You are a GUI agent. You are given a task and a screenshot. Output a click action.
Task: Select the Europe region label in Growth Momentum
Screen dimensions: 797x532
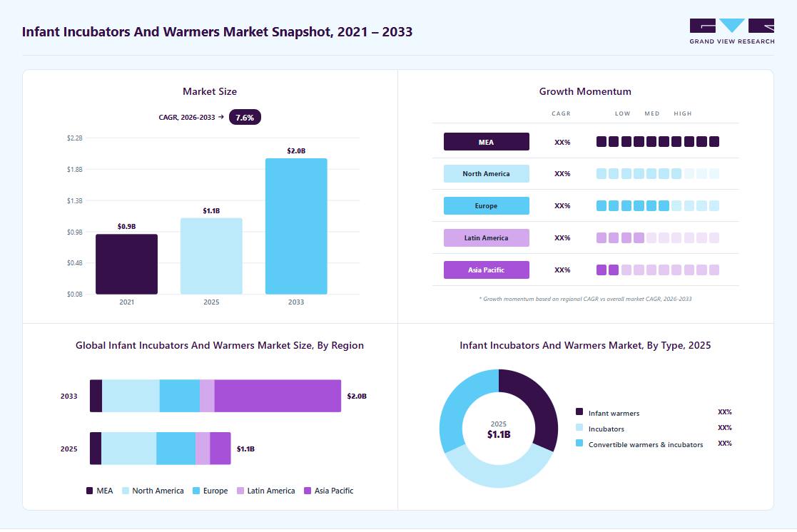pyautogui.click(x=487, y=206)
